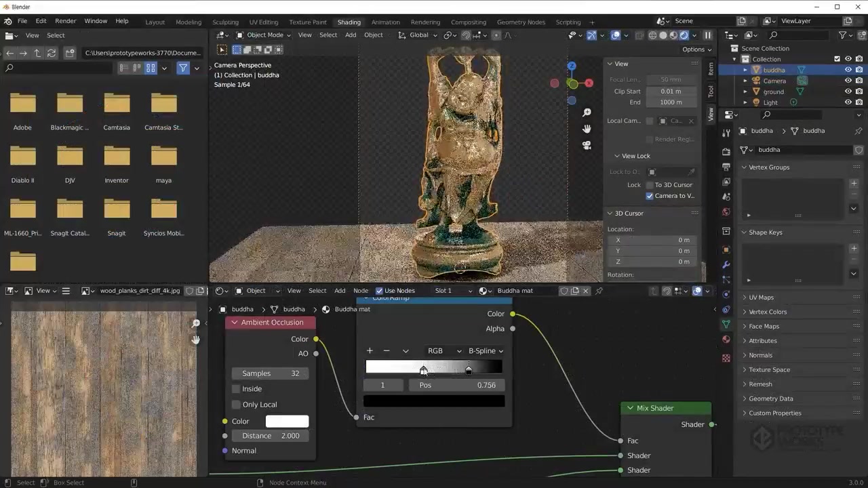
Task: Open the Render menu
Action: [66, 22]
